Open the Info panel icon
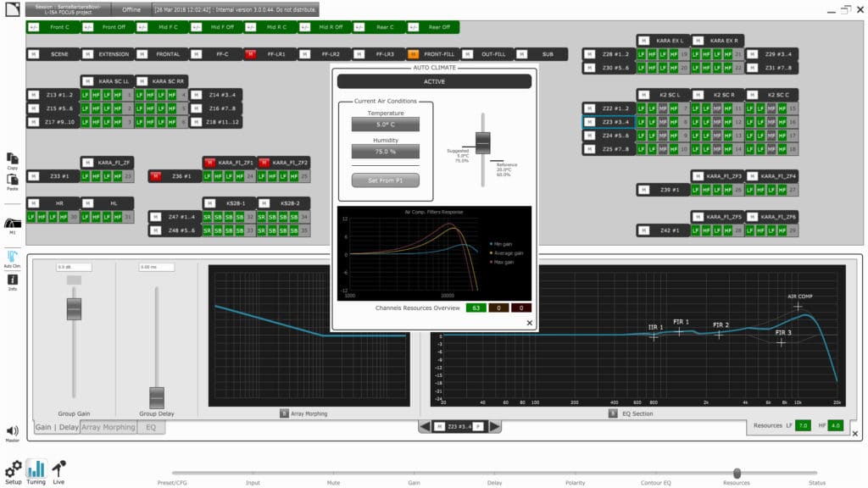Screen dimensions: 868x488 [13, 280]
